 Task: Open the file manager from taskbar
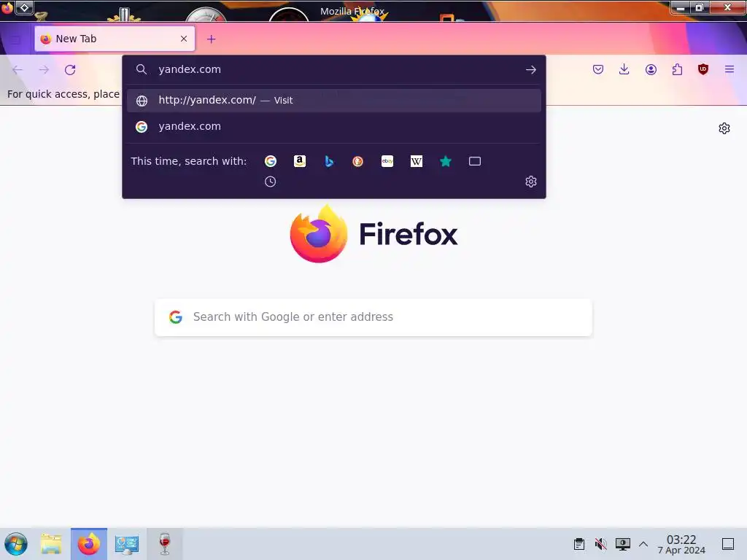tap(52, 544)
